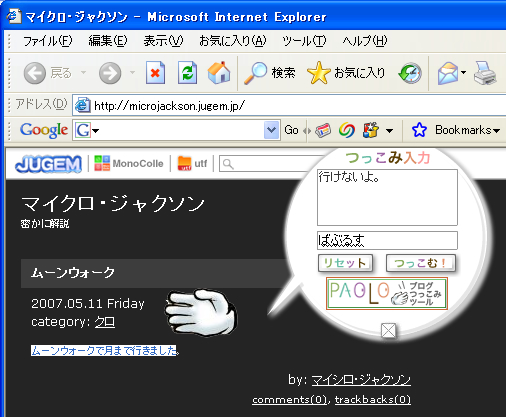Click the Print icon
Image resolution: width=506 pixels, height=417 pixels.
[x=485, y=73]
